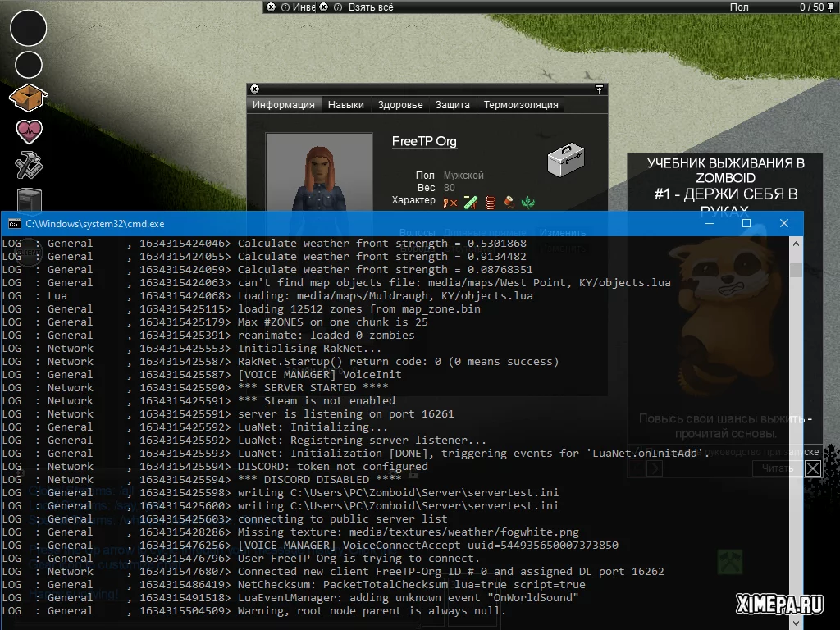Click the FreeTP Org character name
This screenshot has width=840, height=630.
tap(424, 142)
